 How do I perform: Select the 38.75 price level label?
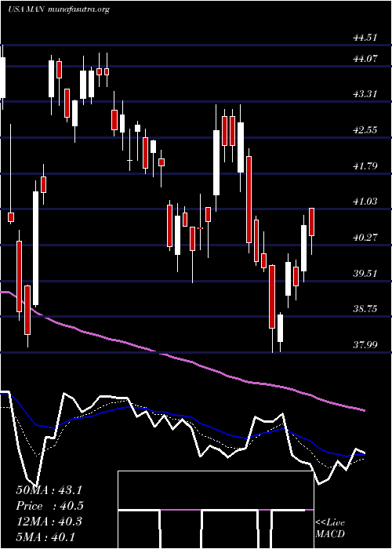pyautogui.click(x=365, y=309)
